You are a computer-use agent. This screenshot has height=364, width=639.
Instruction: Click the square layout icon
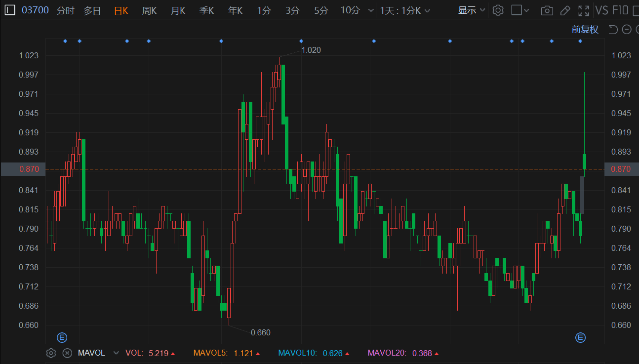point(517,10)
